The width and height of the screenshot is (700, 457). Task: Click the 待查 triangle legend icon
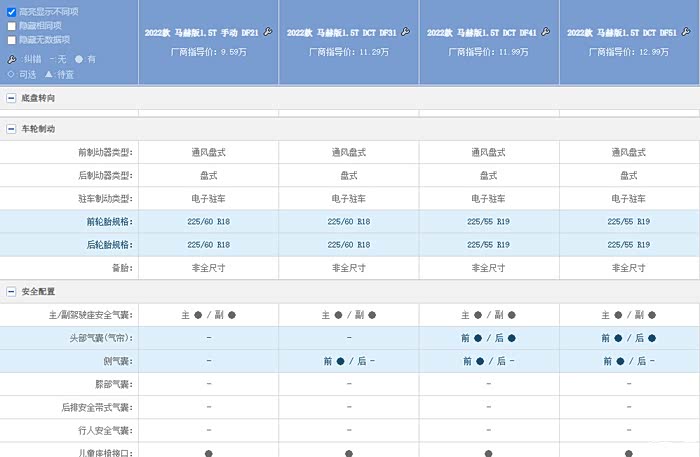(48, 74)
